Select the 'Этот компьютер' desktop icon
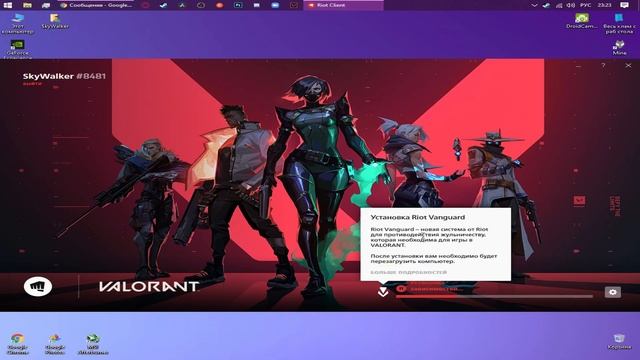Image resolution: width=640 pixels, height=360 pixels. click(x=18, y=23)
